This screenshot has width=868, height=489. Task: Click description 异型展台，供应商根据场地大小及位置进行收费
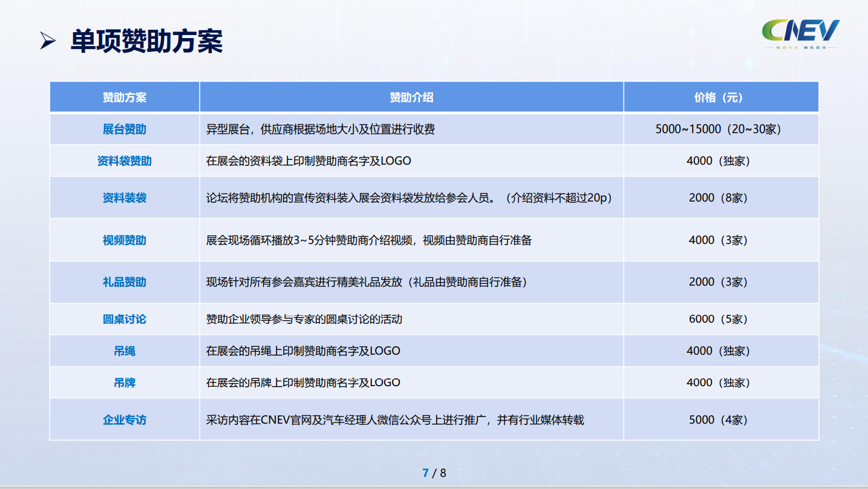click(321, 129)
